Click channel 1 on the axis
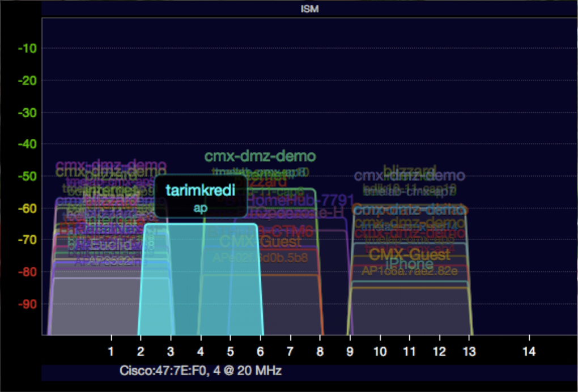The width and height of the screenshot is (578, 392). click(x=111, y=351)
